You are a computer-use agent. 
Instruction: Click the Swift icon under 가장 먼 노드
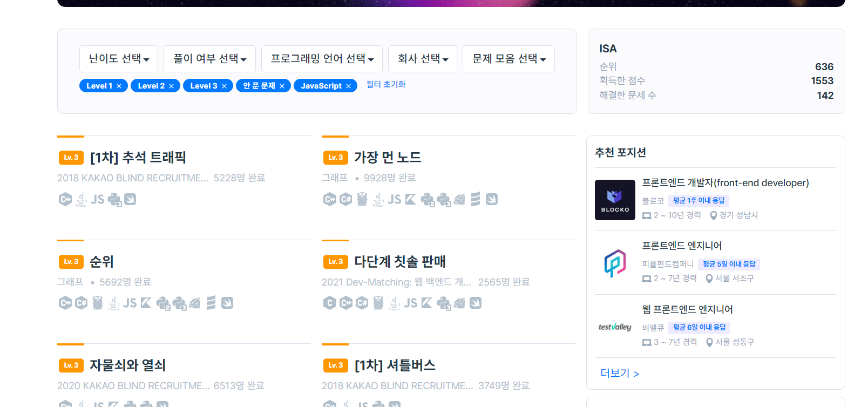tap(492, 199)
